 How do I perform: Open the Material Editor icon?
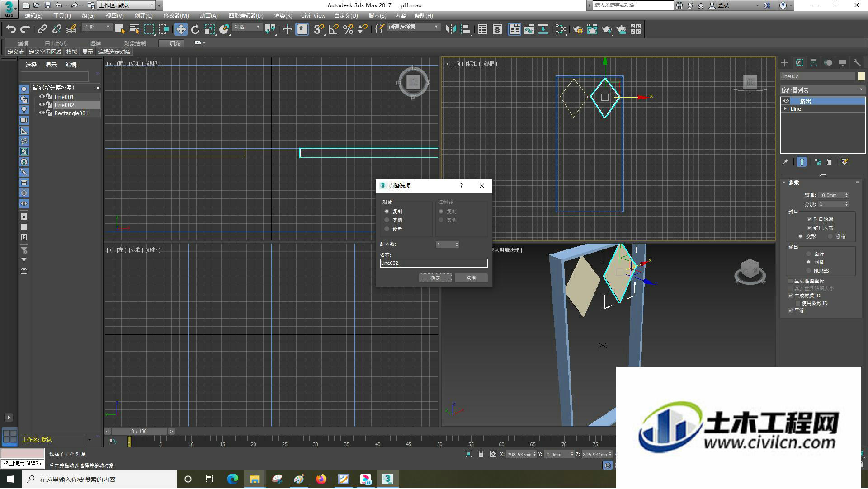[561, 29]
